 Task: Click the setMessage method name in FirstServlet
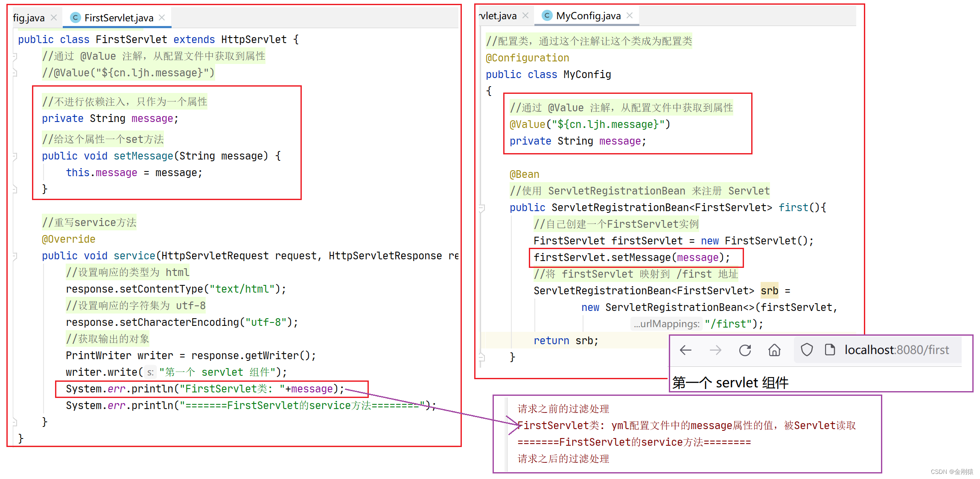pos(143,156)
